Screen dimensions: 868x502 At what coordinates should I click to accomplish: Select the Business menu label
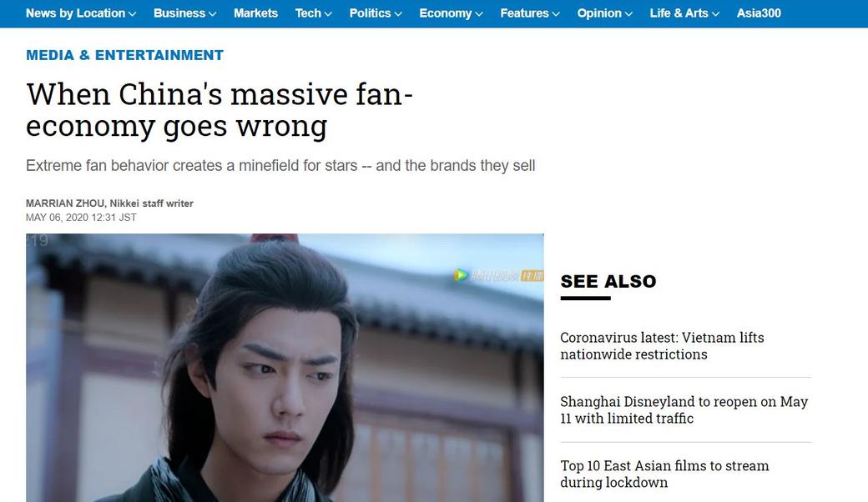tap(179, 13)
